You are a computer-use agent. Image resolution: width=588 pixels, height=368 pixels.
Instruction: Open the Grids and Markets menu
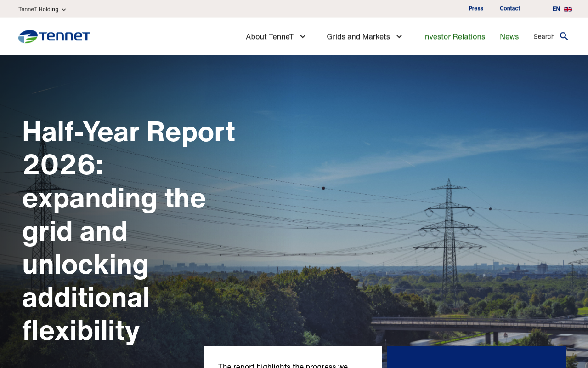pyautogui.click(x=358, y=36)
